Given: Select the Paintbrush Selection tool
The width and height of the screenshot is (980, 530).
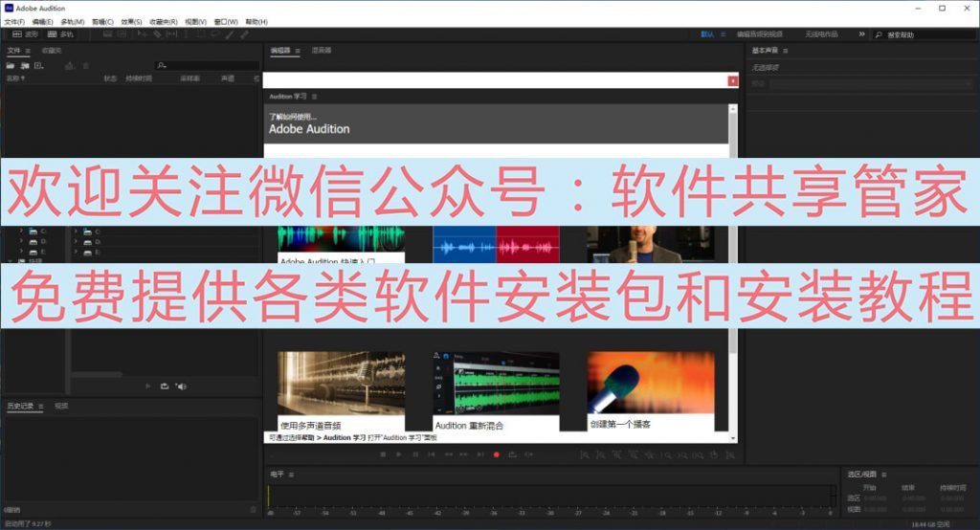Looking at the screenshot, I should coord(230,34).
